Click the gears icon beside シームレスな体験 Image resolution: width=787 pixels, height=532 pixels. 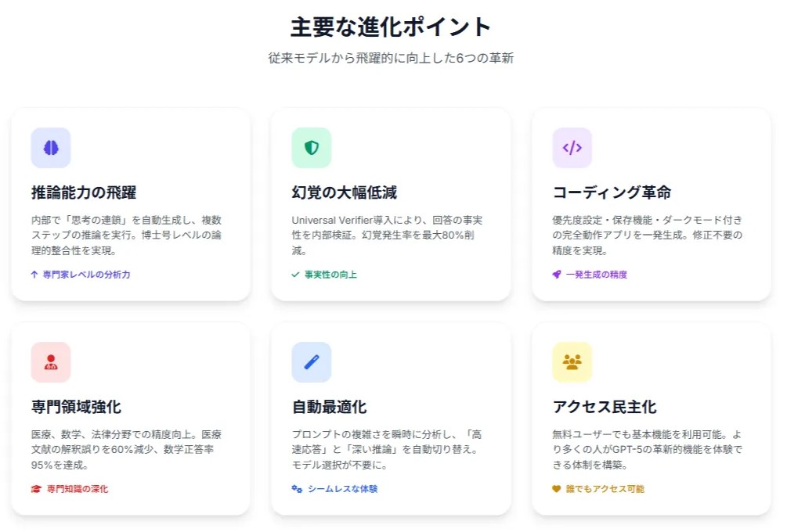[297, 489]
